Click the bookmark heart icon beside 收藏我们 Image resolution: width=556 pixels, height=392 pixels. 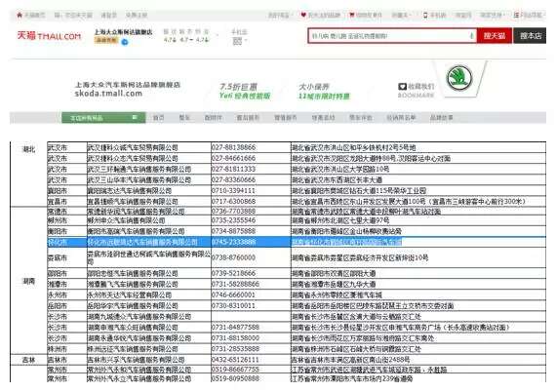(402, 87)
